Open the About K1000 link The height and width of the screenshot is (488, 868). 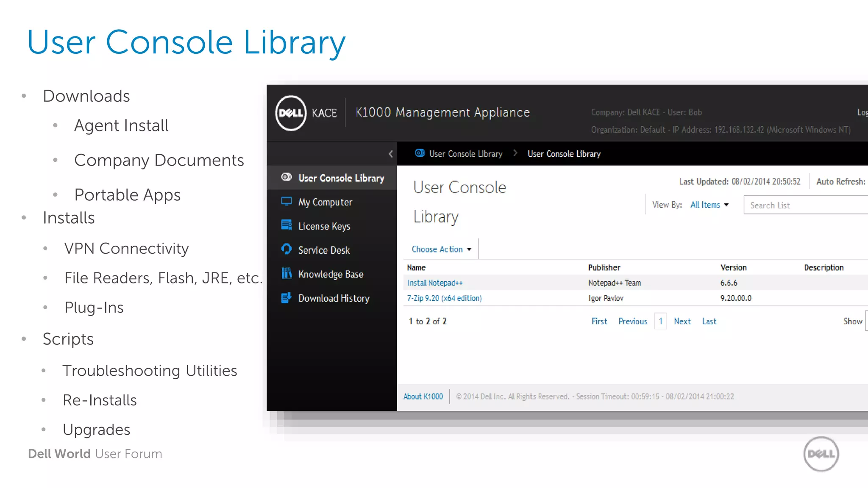click(423, 396)
